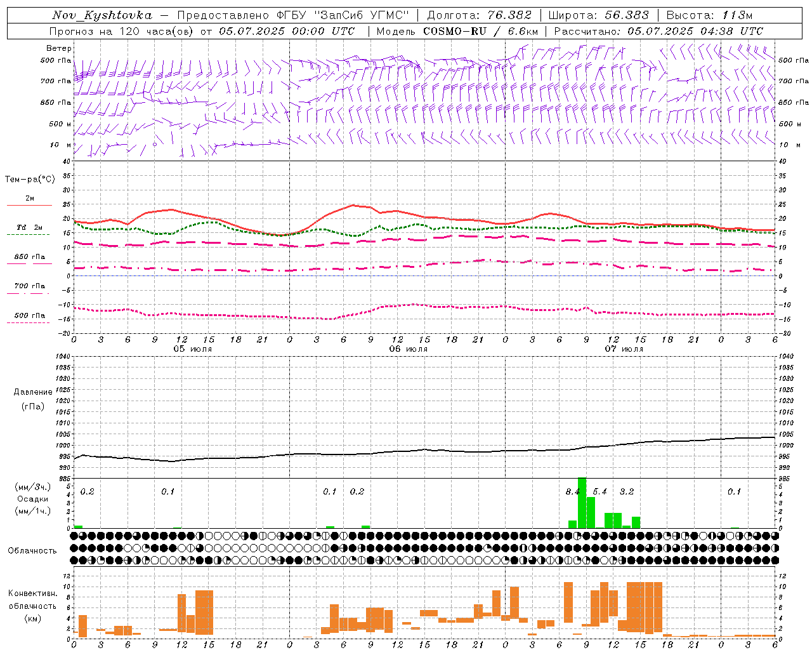
Task: Select the 5.4 precipitation total value
Action: (599, 492)
